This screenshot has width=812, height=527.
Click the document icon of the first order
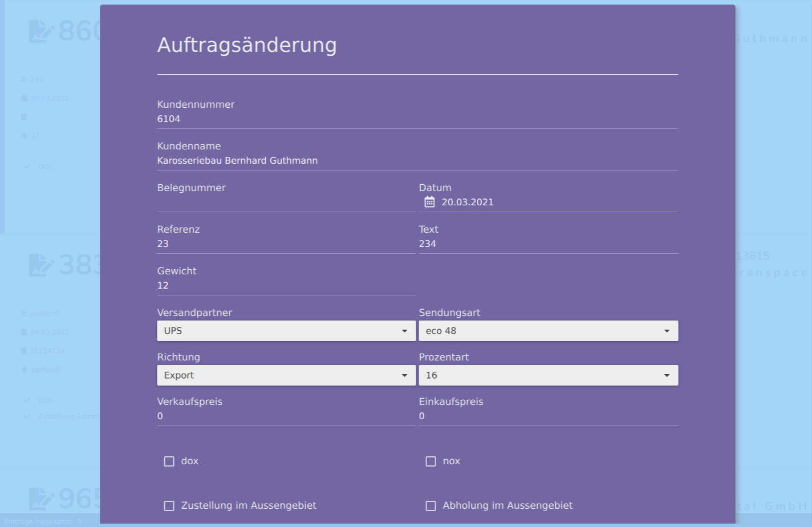[x=41, y=31]
